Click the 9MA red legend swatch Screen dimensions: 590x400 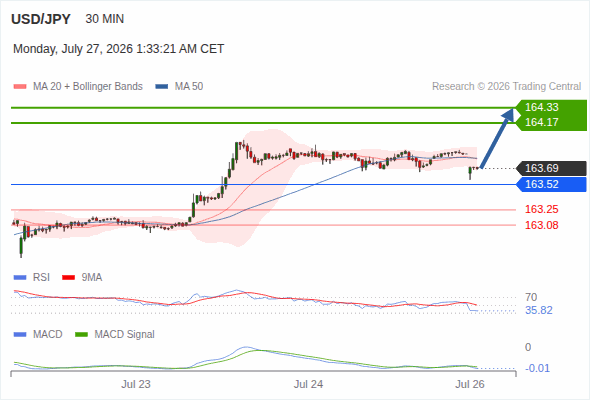(x=68, y=278)
